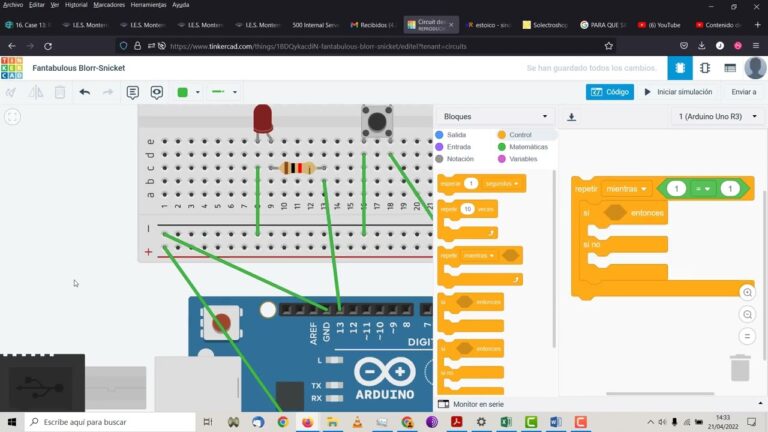Screen dimensions: 768x432
Task: Click the red LED on the breadboard
Action: click(x=263, y=120)
